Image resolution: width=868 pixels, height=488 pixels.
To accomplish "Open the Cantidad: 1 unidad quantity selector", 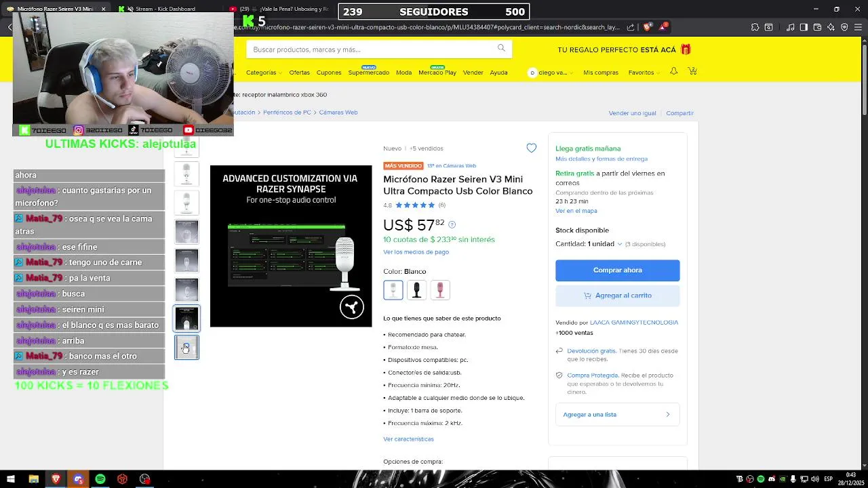I will (x=589, y=244).
